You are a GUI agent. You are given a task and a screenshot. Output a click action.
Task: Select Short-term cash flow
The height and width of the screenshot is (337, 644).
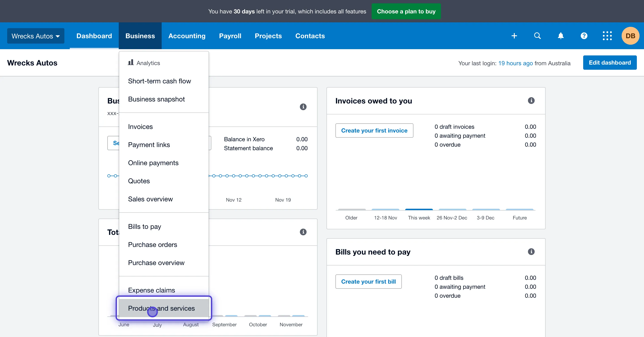[164, 81]
